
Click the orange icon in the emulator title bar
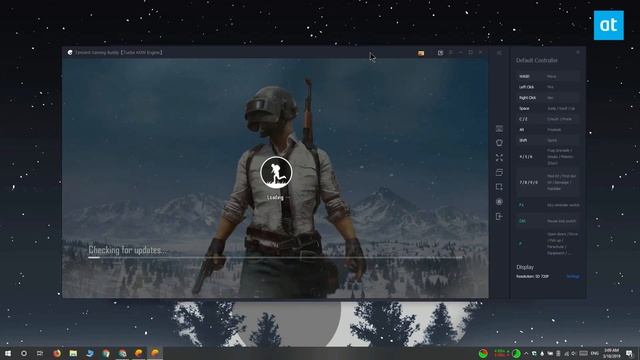point(421,53)
